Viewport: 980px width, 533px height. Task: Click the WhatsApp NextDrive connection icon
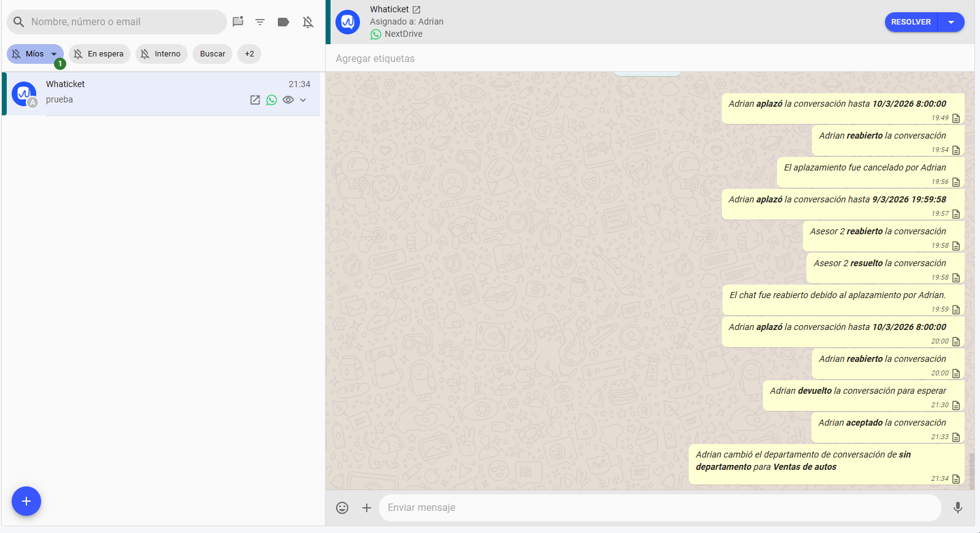(376, 34)
